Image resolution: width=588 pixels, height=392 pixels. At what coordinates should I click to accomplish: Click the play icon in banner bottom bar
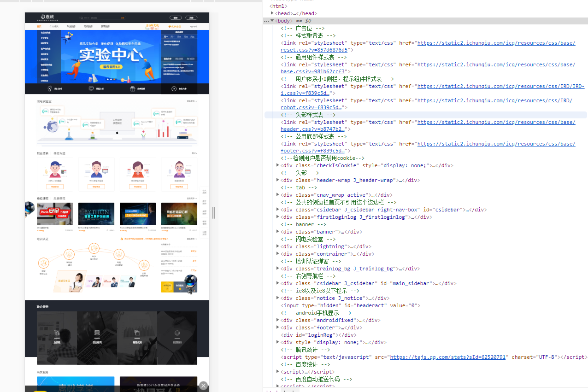point(174,89)
